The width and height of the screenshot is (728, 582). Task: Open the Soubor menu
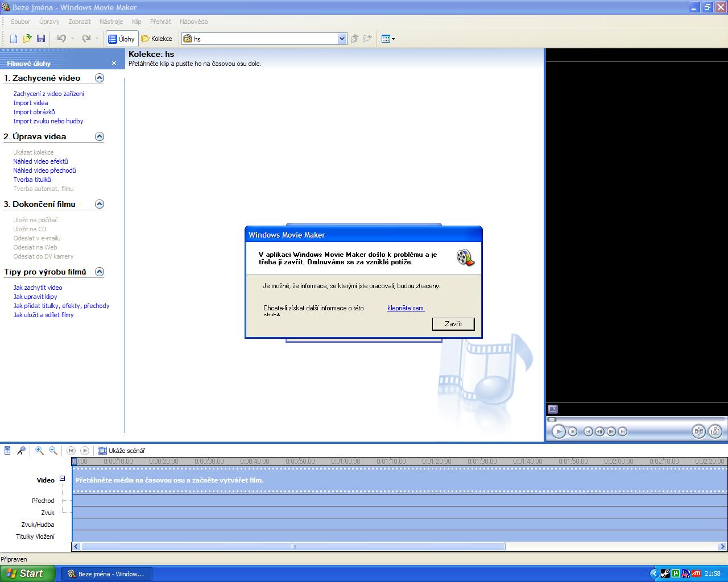pos(20,22)
